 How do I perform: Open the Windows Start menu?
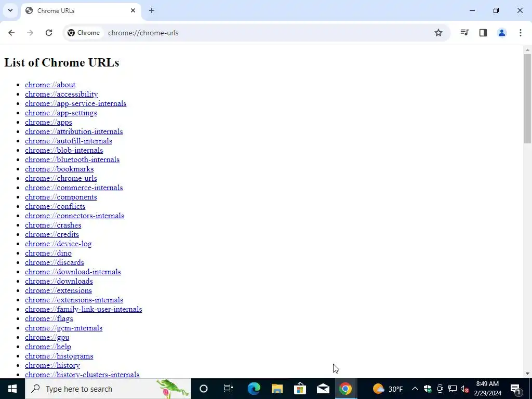point(12,389)
